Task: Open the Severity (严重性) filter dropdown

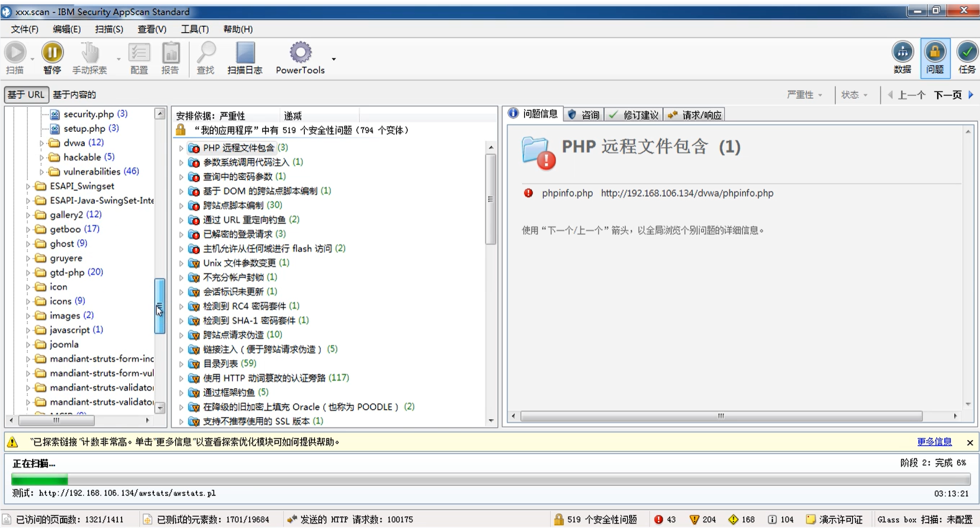Action: click(804, 95)
